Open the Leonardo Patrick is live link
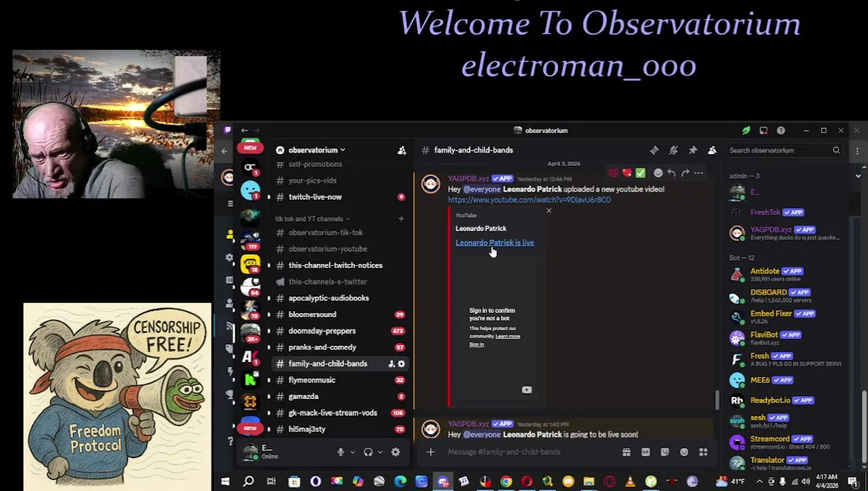The image size is (868, 491). click(495, 243)
